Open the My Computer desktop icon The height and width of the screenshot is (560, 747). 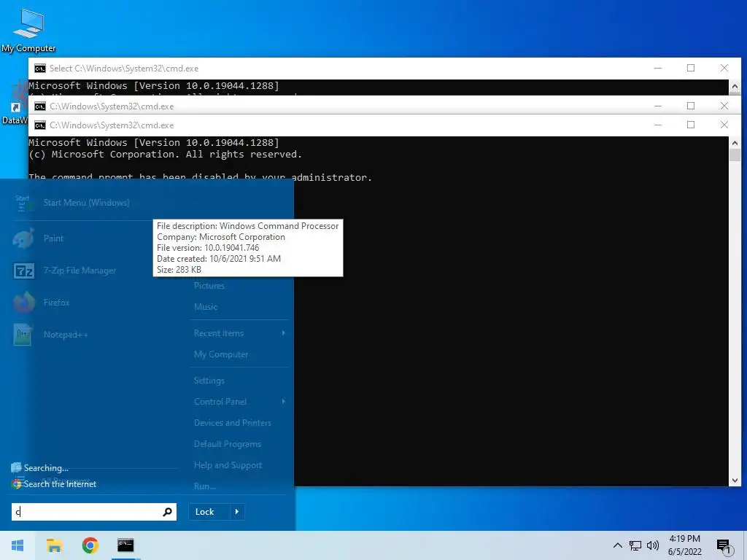pos(28,31)
